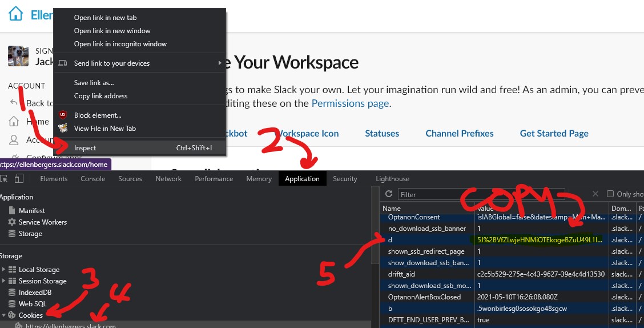Enable the Only show checkbox
Screen dimensions: 644x328
(610, 194)
